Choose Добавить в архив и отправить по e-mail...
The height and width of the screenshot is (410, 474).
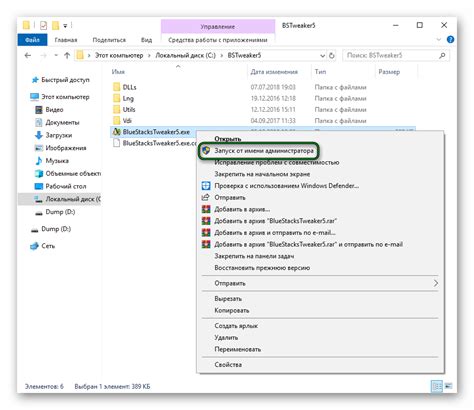(275, 233)
